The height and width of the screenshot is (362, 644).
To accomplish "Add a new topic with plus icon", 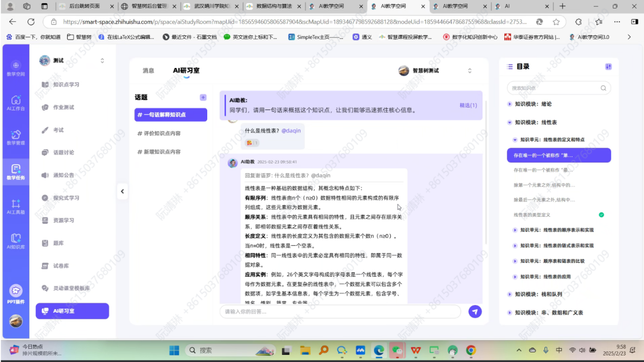I will point(203,97).
